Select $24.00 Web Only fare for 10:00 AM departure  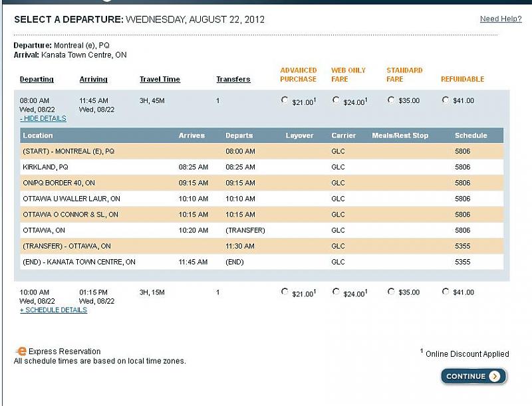(x=336, y=291)
